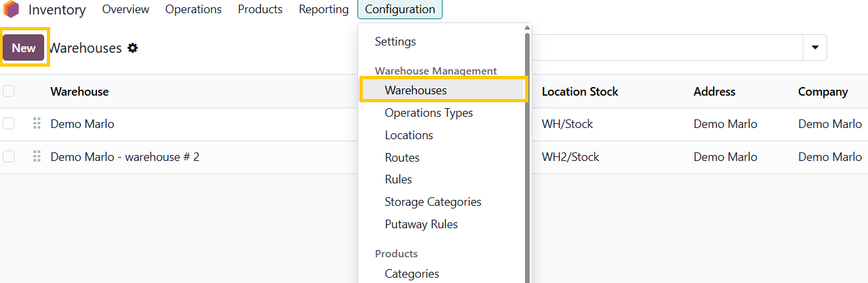Toggle the select-all checkbox in header
The height and width of the screenshot is (283, 868).
pos(9,92)
